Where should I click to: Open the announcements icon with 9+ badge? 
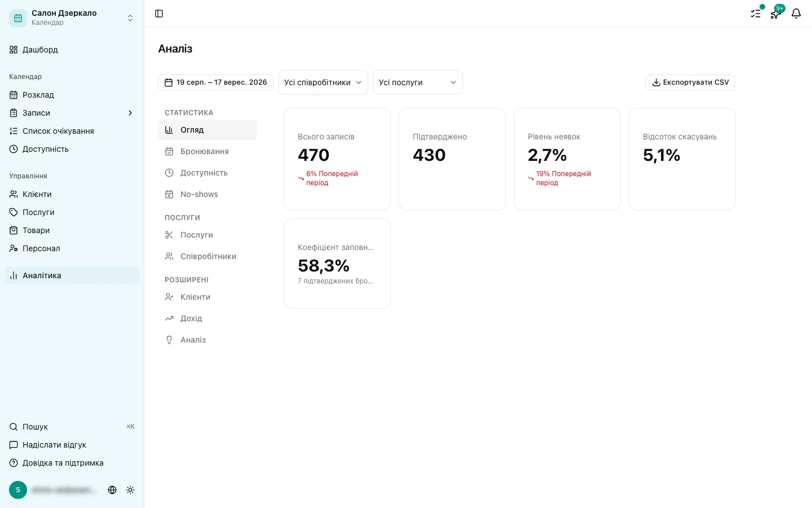pyautogui.click(x=776, y=14)
